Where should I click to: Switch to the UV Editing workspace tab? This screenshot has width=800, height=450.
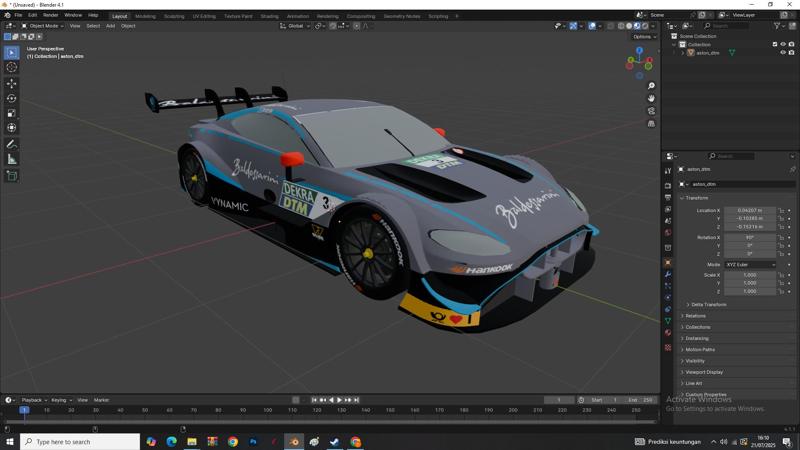[x=204, y=16]
